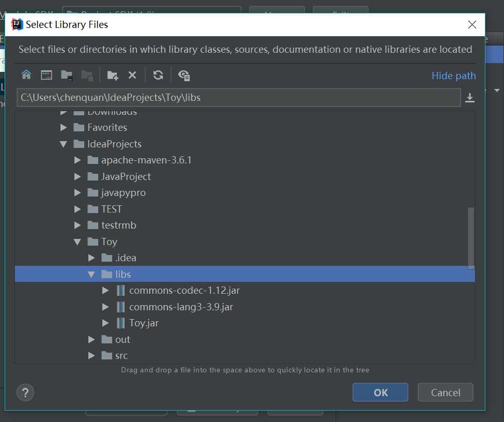
Task: Expand the TEST folder
Action: (78, 209)
